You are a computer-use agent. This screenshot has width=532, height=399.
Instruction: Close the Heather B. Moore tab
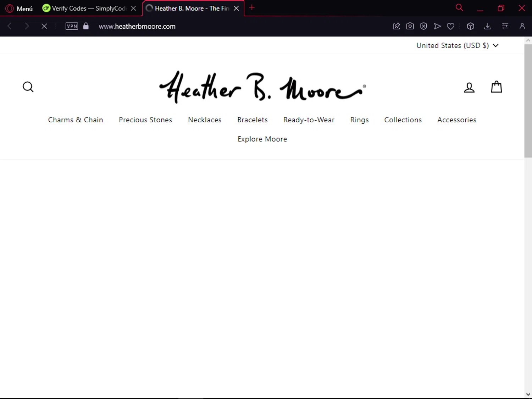click(236, 8)
